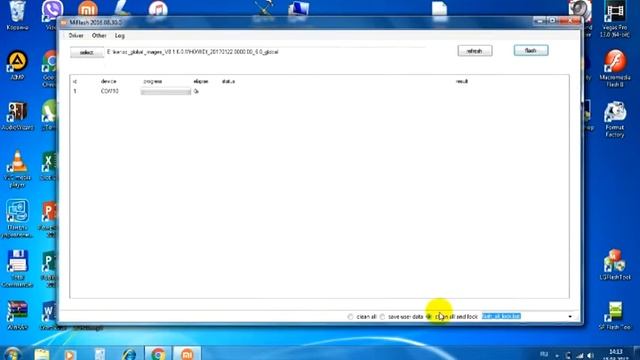Click the 'result' column header
The image size is (640, 360).
point(462,81)
